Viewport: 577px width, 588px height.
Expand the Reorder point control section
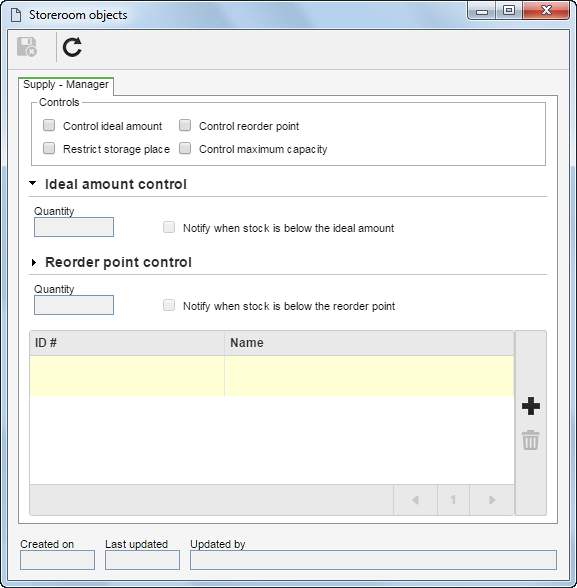tap(34, 262)
